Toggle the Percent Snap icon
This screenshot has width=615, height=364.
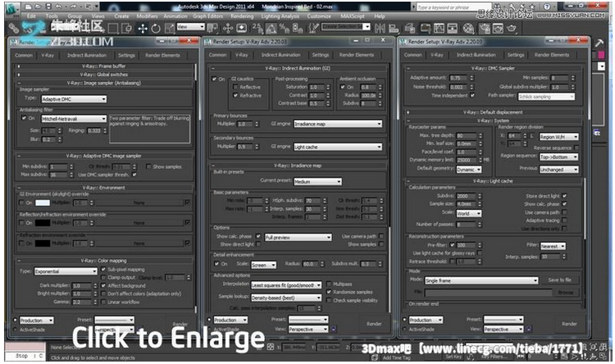click(x=284, y=28)
